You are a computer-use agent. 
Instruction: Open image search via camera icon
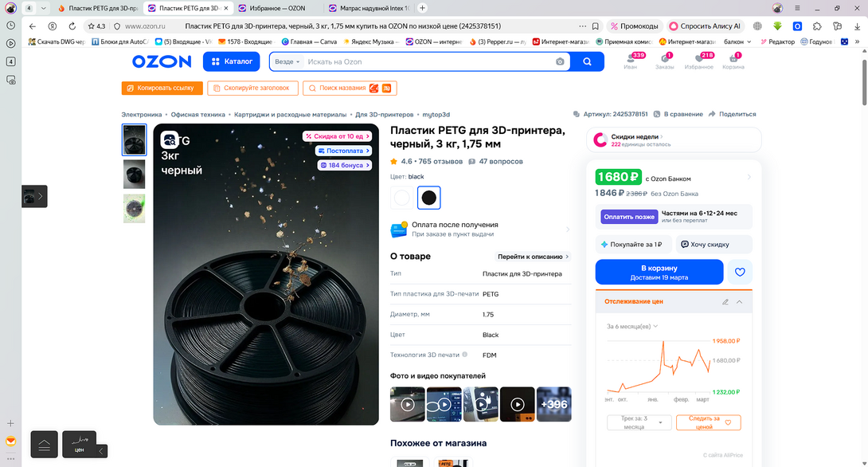560,61
